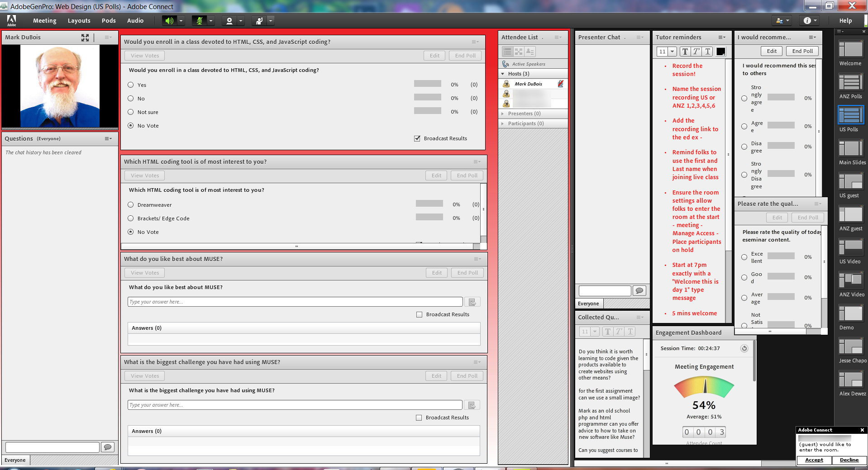868x470 pixels.
Task: Click Edit in 'I would recommend' poll
Action: pos(772,51)
